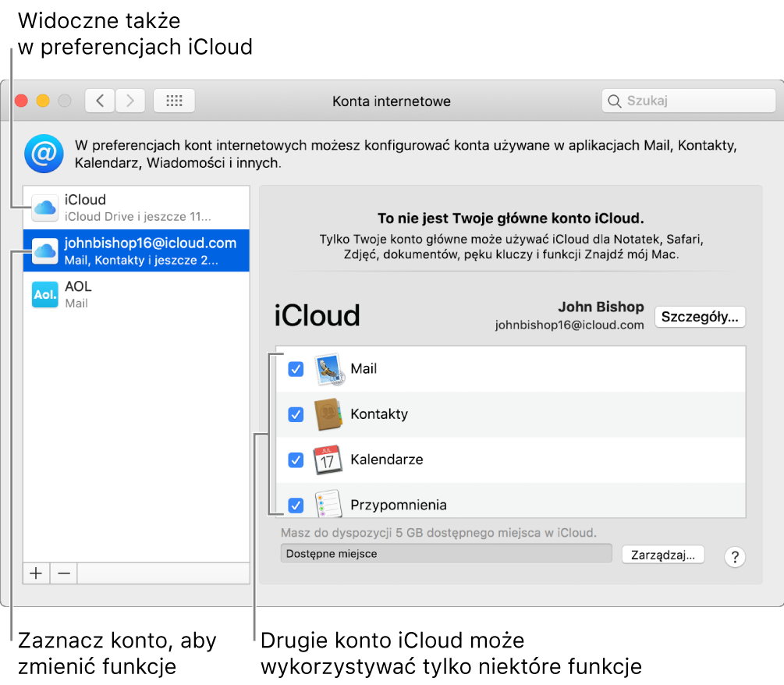The image size is (784, 685).
Task: Open the preferences grid view icon
Action: (x=173, y=101)
